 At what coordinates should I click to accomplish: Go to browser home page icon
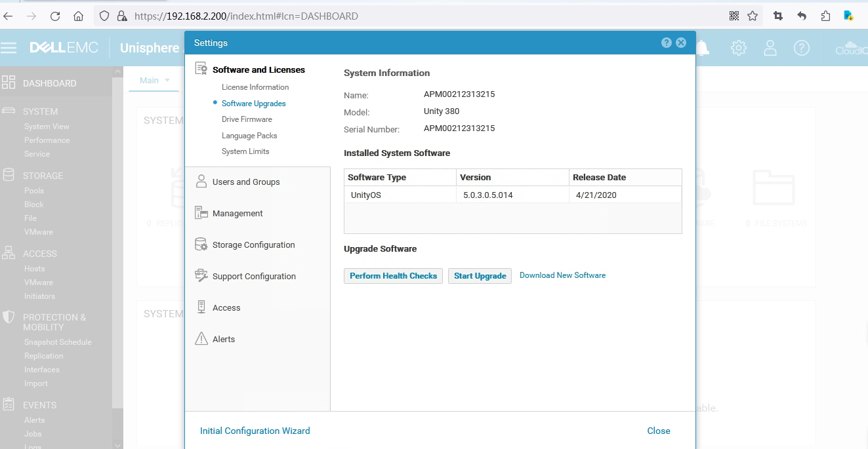point(78,16)
